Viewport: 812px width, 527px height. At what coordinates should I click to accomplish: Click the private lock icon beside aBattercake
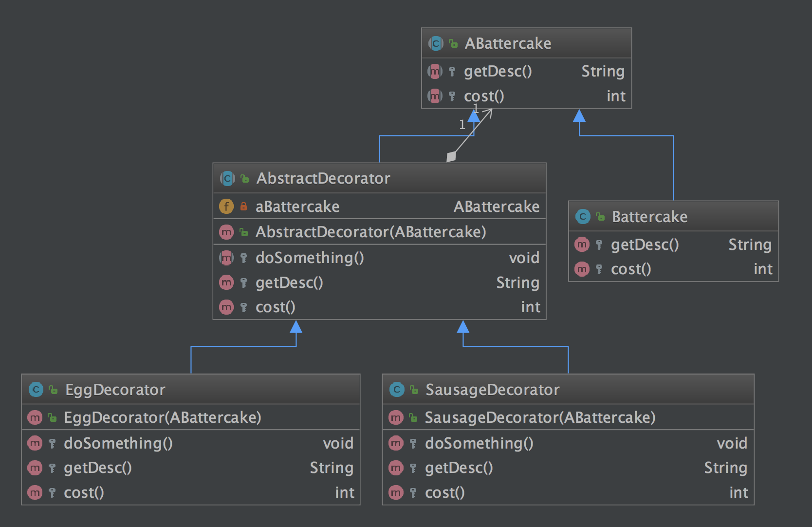click(243, 207)
